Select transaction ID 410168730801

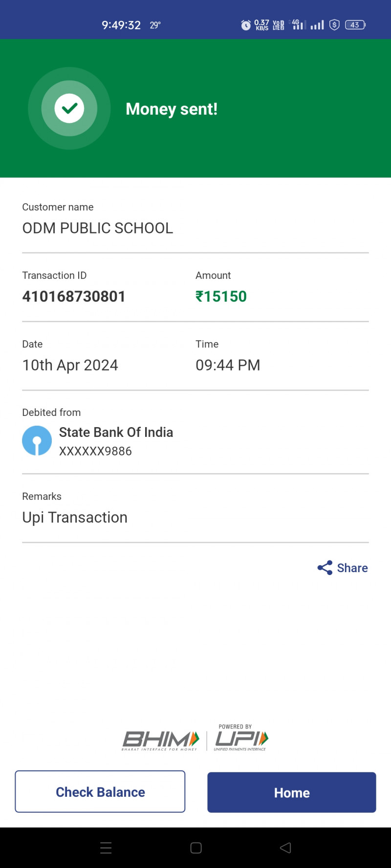pyautogui.click(x=74, y=296)
